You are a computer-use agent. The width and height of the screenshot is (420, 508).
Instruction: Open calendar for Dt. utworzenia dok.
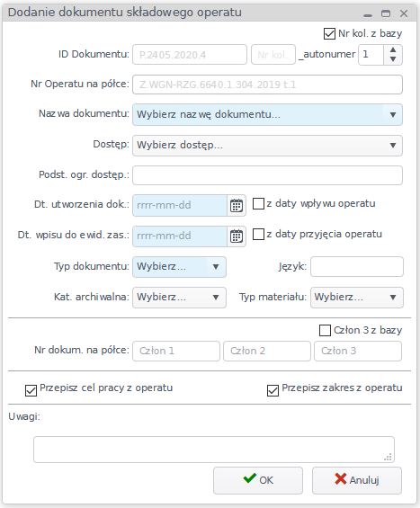click(237, 205)
